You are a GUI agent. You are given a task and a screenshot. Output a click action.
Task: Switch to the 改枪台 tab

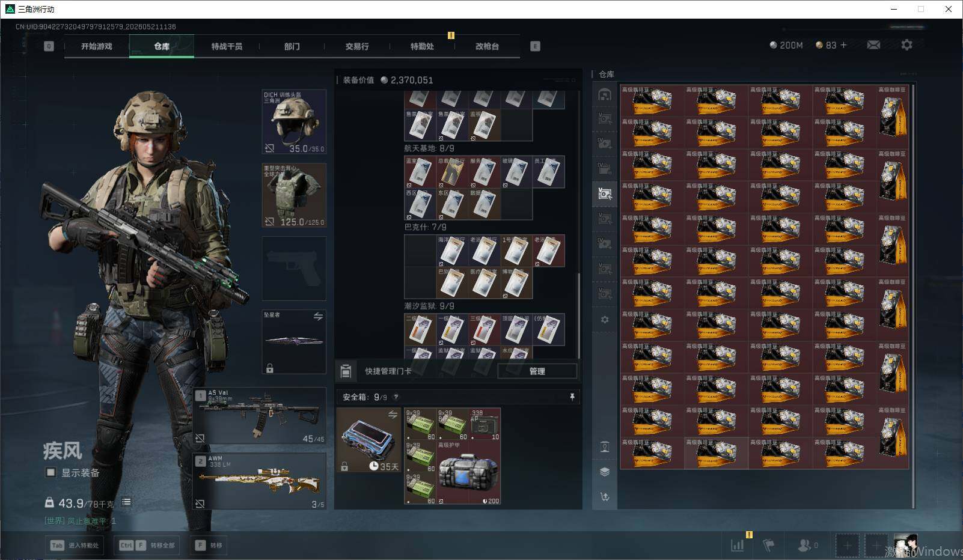[487, 46]
